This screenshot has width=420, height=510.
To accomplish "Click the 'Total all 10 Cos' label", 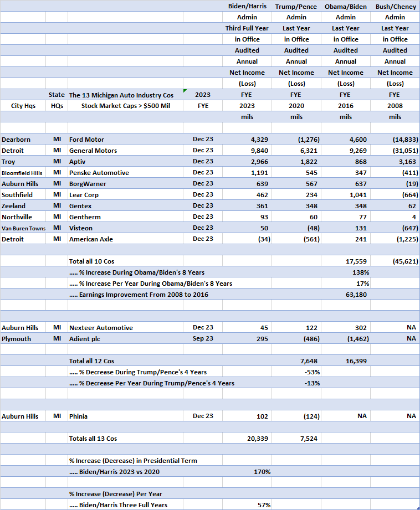I will point(91,261).
